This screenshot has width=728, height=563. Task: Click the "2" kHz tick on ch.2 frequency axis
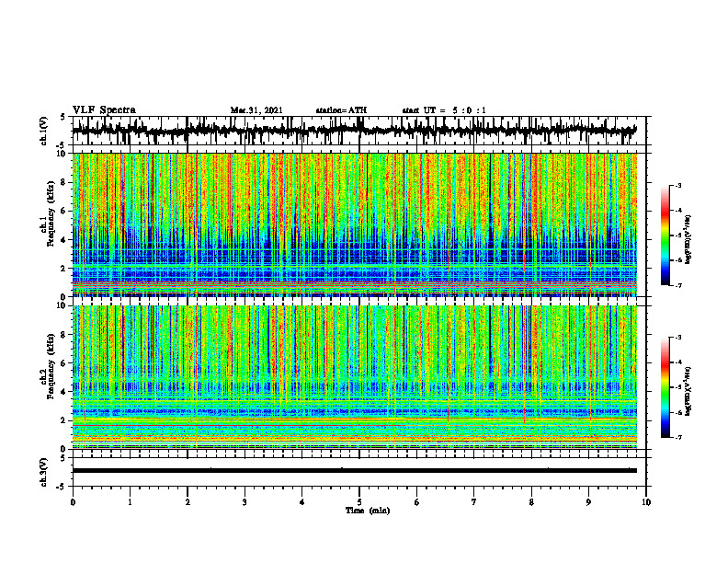click(64, 420)
